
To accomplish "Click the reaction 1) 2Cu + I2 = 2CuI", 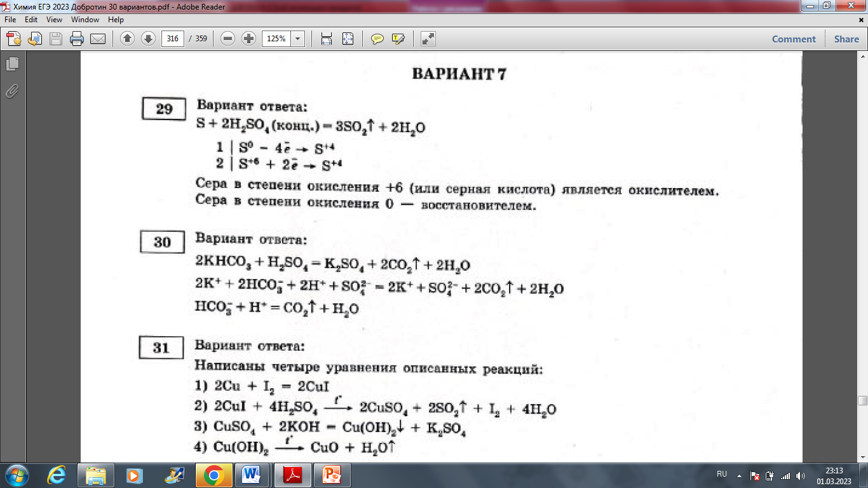I will (x=261, y=386).
